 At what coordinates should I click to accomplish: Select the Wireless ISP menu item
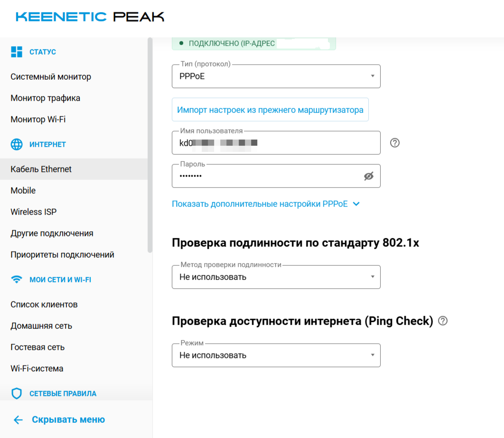(33, 212)
